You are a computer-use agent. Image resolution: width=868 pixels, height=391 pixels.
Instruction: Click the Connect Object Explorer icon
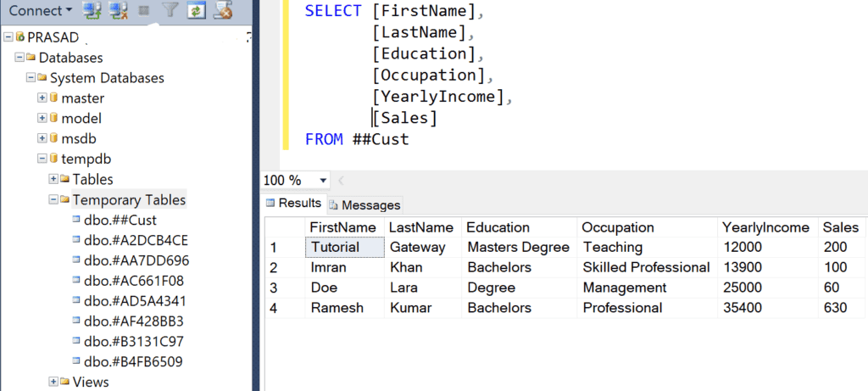point(92,10)
